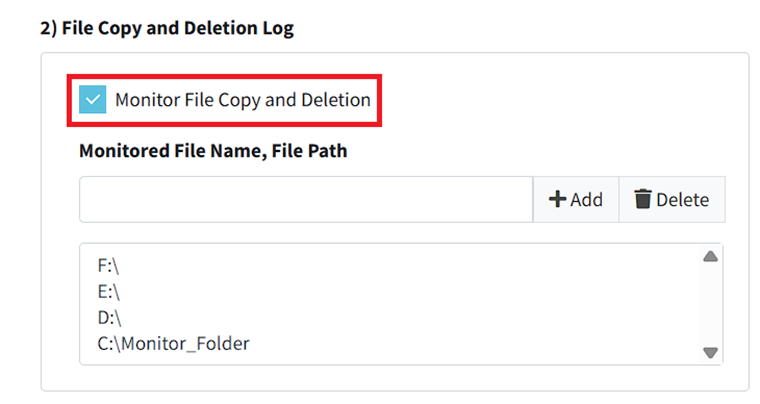Select the E:\ path entry
Screen dimensions: 760x404
tap(109, 292)
